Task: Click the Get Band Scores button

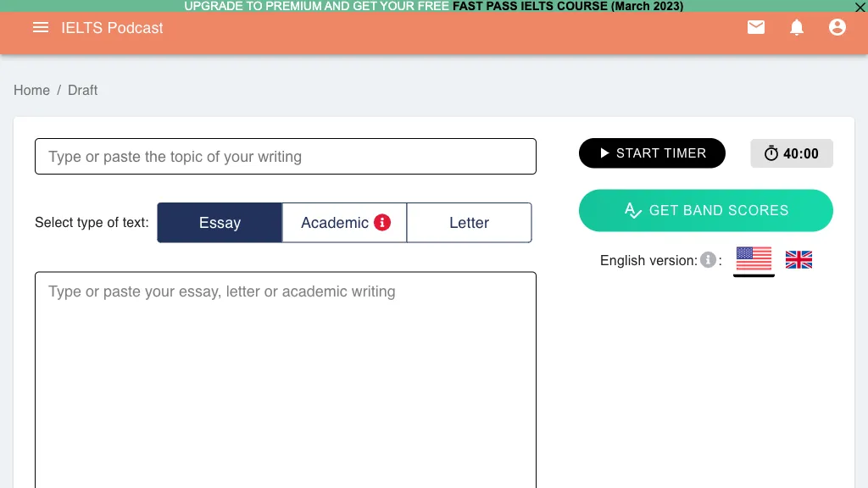Action: pyautogui.click(x=705, y=210)
